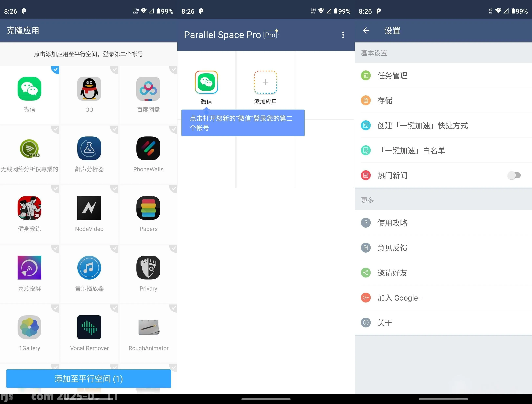Check the 无线网络分析仪 tile checkbox
Image resolution: width=532 pixels, height=404 pixels.
55,129
